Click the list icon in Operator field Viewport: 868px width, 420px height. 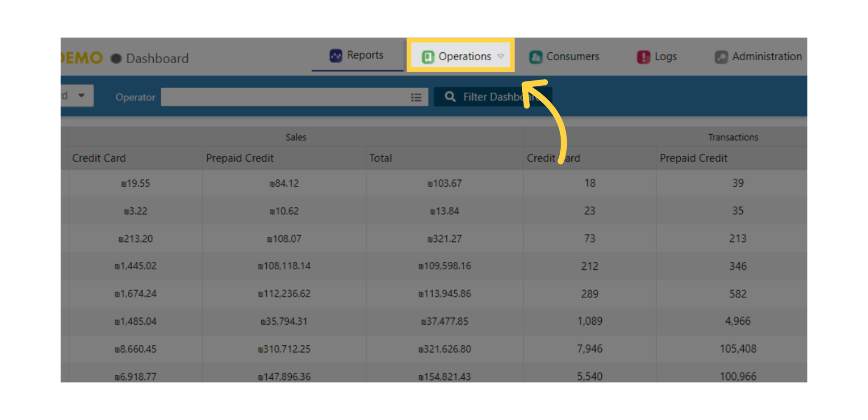(x=416, y=97)
